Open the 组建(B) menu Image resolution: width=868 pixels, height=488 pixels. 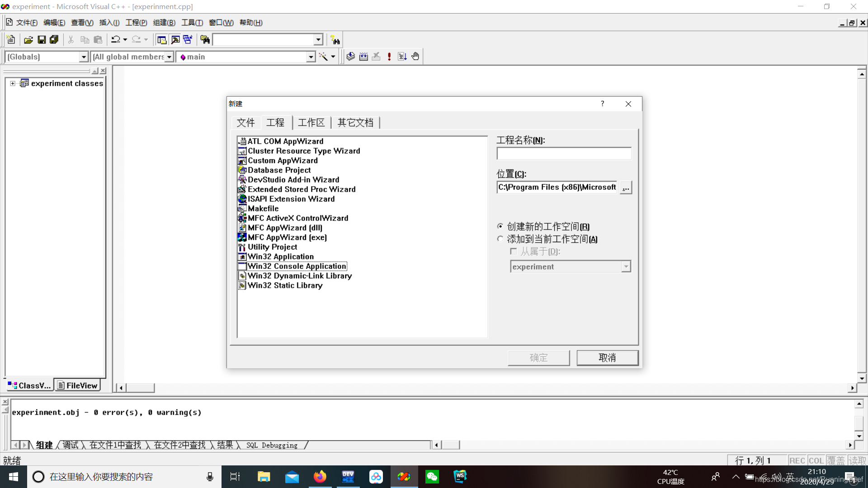pos(164,23)
